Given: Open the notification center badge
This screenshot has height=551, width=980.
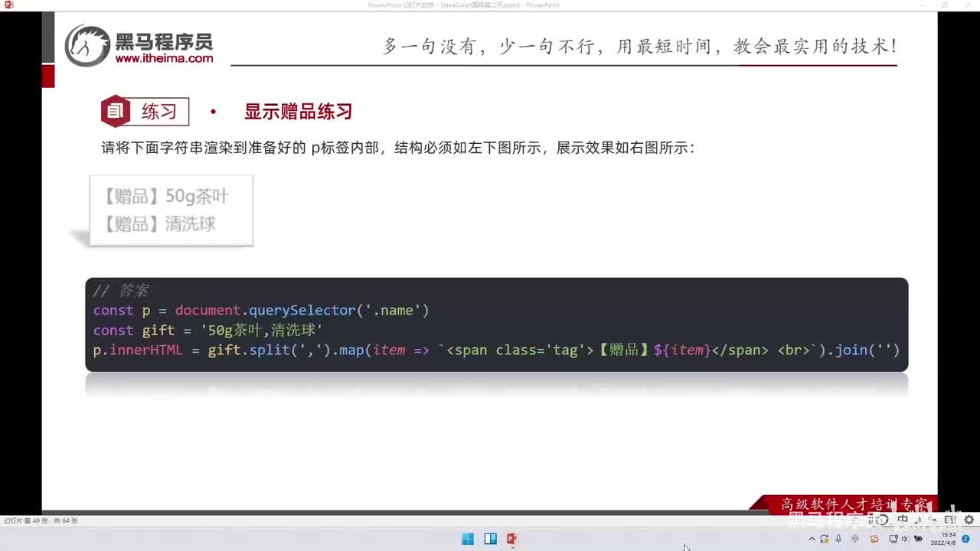Looking at the screenshot, I should pyautogui.click(x=966, y=539).
